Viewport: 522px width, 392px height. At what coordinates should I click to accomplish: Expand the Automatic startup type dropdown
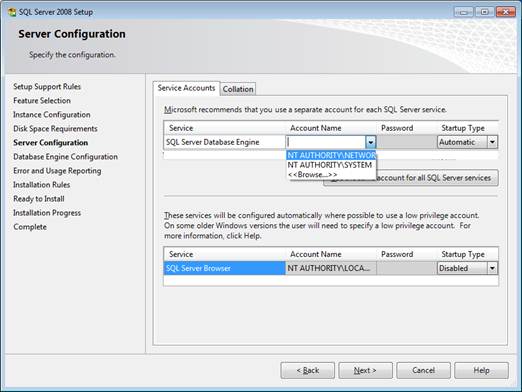[x=492, y=142]
